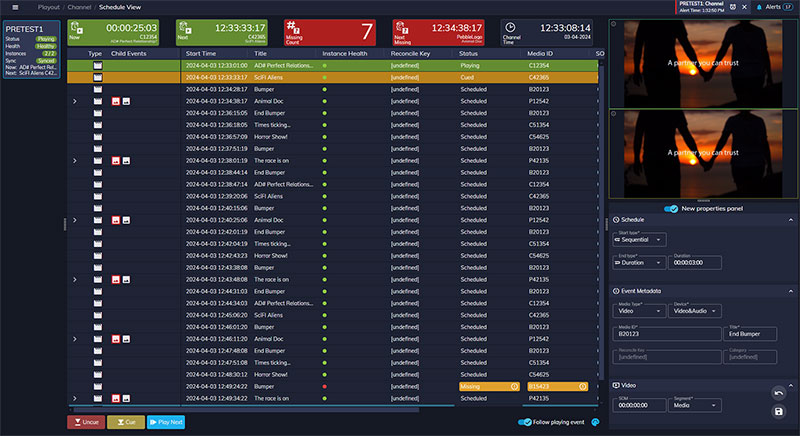
Task: Toggle the New properties panel switch
Action: pyautogui.click(x=672, y=208)
